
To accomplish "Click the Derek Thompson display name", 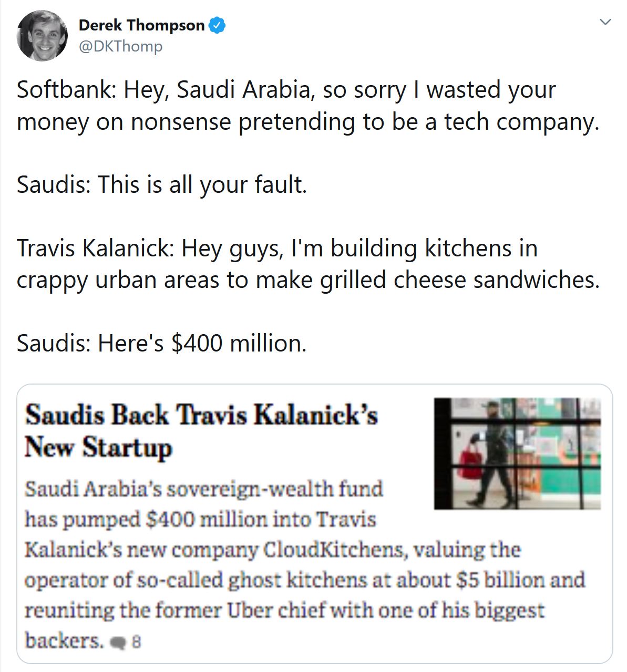I will pyautogui.click(x=141, y=25).
